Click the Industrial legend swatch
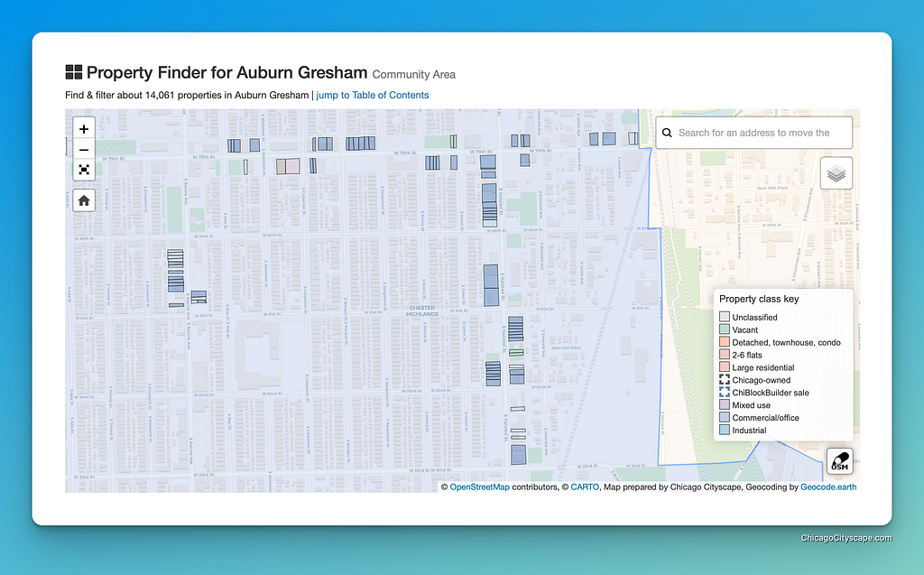Image resolution: width=924 pixels, height=575 pixels. click(x=725, y=430)
